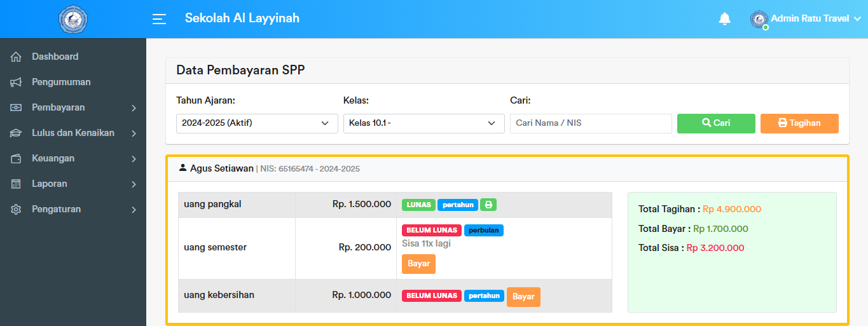Image resolution: width=868 pixels, height=326 pixels.
Task: Click the school logo in sidebar header
Action: click(72, 19)
